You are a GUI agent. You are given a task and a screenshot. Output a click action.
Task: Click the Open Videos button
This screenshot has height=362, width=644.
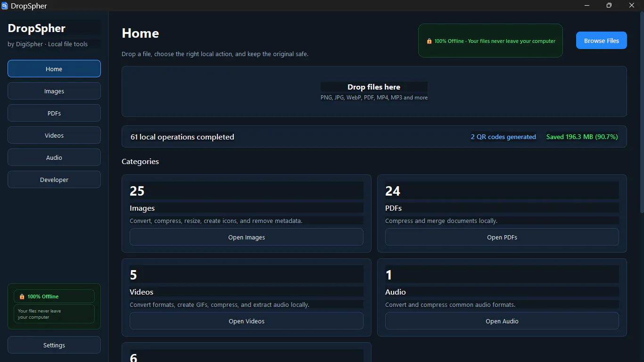[247, 321]
